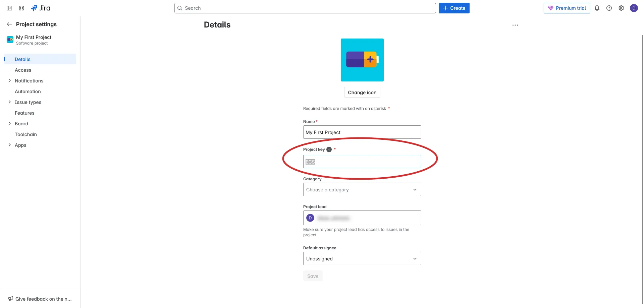Viewport: 644px width, 308px height.
Task: Click the Project key info icon
Action: point(329,149)
